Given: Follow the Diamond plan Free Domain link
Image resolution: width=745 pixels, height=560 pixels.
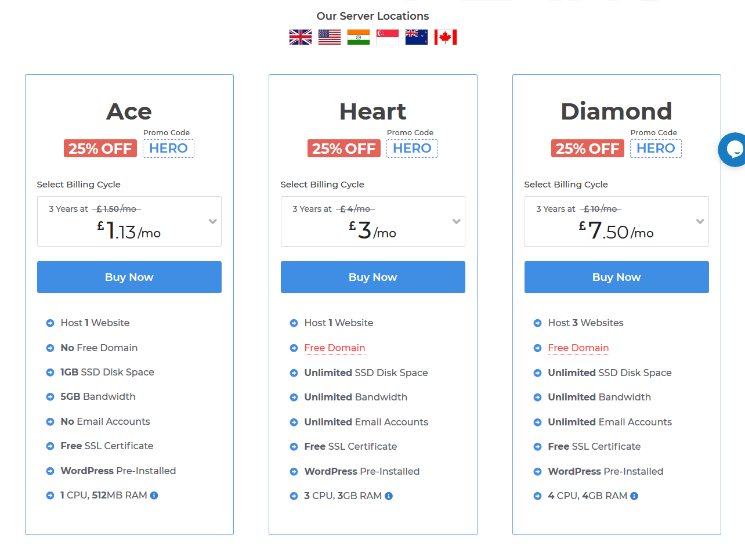Looking at the screenshot, I should pos(578,348).
